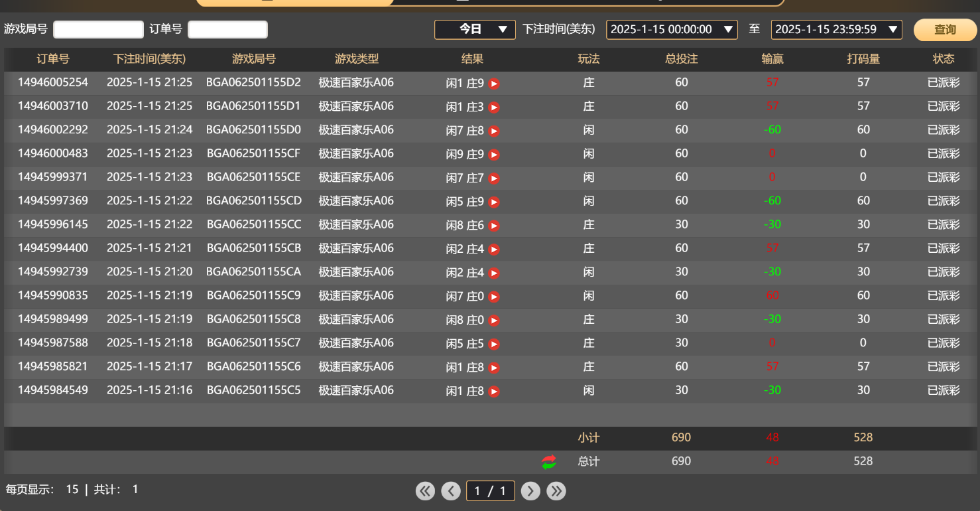Click the red-green swap arrows beside 总计

point(548,461)
